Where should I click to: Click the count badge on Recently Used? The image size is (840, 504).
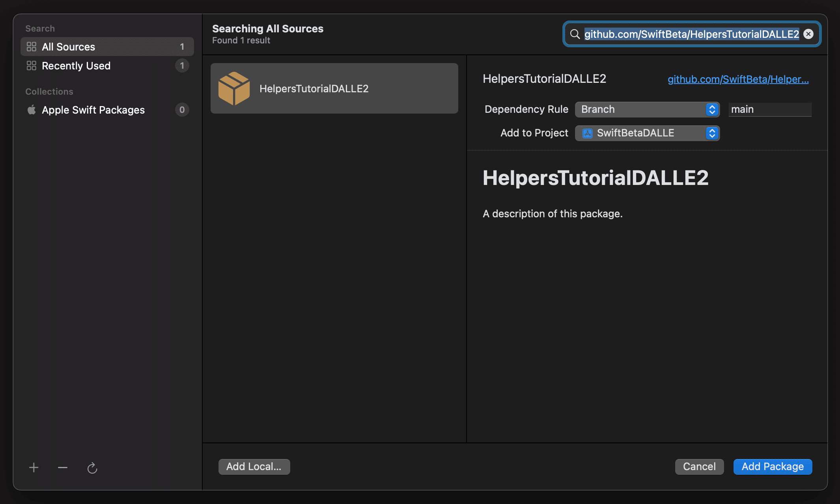coord(182,65)
